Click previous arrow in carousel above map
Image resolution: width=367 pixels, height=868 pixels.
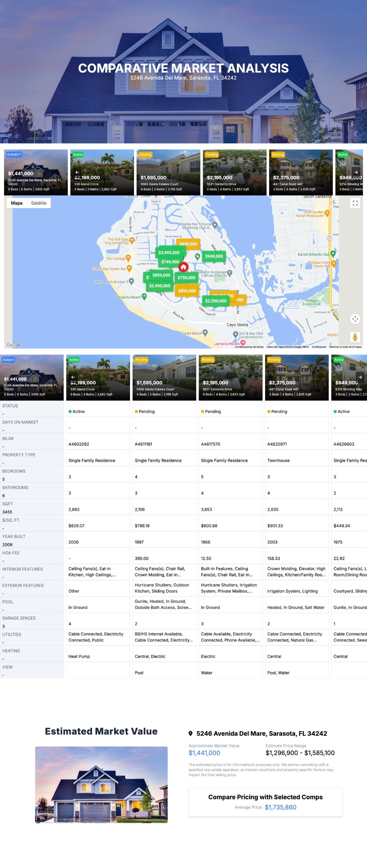click(x=77, y=172)
